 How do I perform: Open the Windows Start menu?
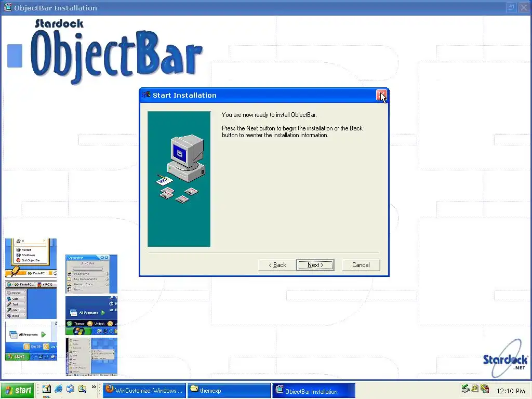pyautogui.click(x=18, y=391)
